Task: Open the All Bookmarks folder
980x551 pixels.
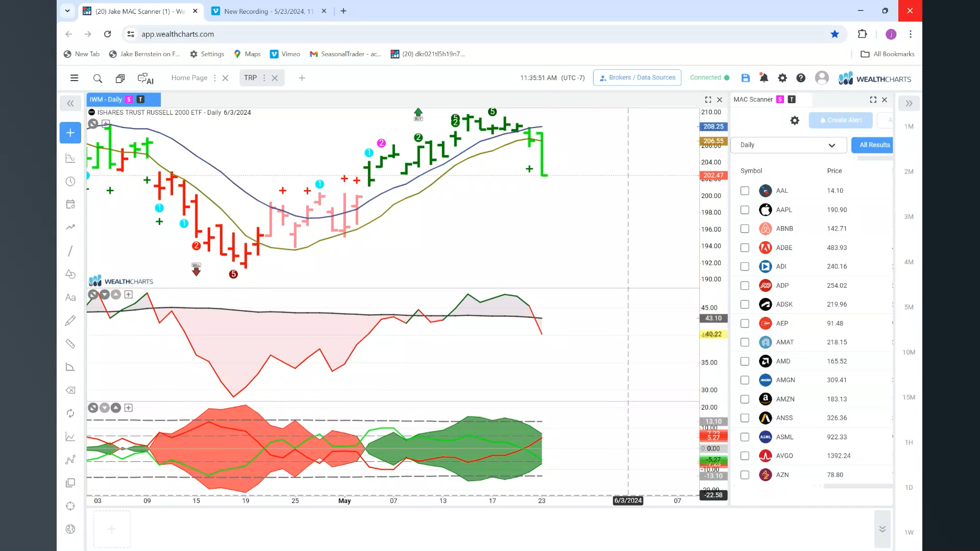Action: pos(888,54)
